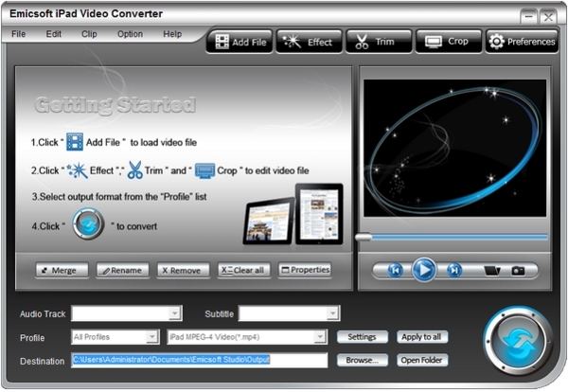Open the Clip menu
Viewport: 568px width, 392px height.
(x=89, y=34)
